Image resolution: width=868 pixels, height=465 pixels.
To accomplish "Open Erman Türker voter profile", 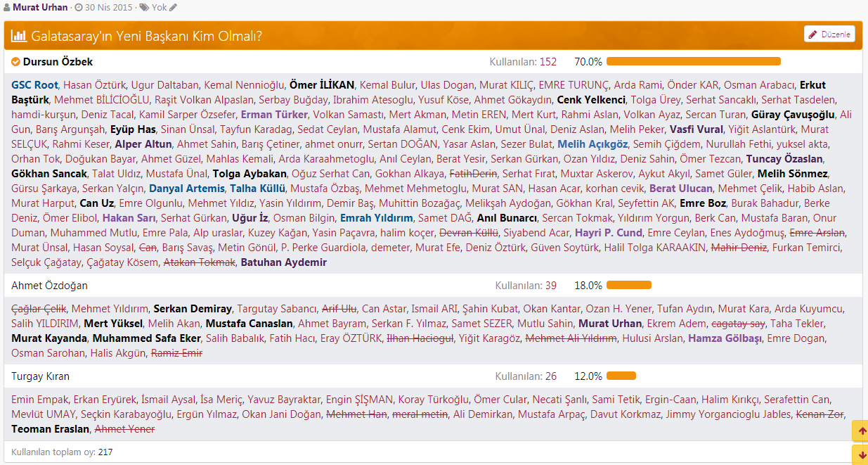I will click(x=274, y=115).
